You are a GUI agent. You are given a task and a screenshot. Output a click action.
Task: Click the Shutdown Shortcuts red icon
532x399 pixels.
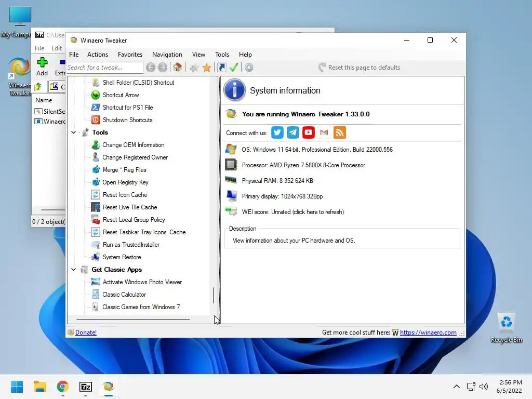[x=96, y=120]
